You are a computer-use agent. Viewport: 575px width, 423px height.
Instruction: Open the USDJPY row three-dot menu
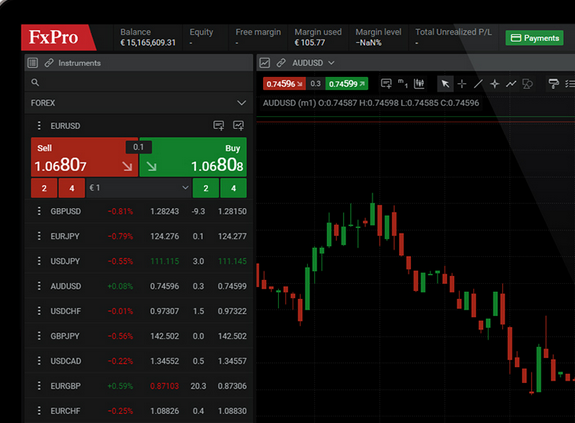pos(39,261)
